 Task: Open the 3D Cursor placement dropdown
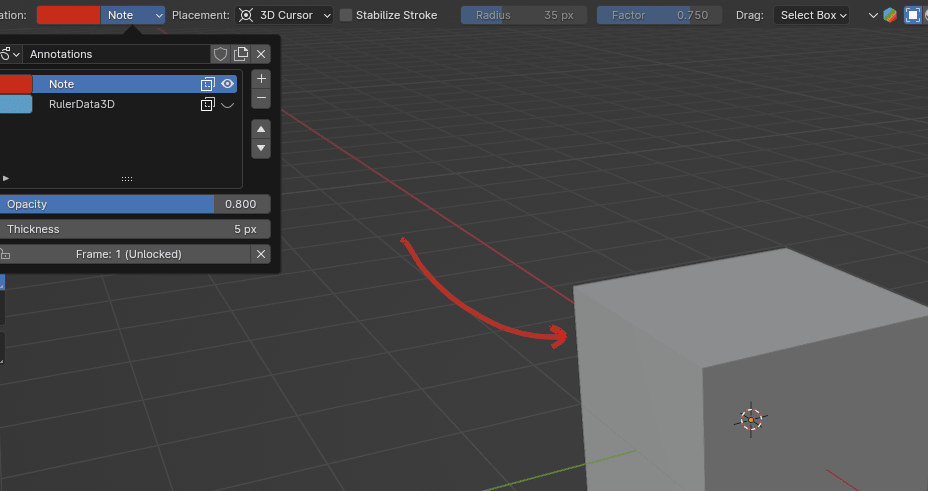[285, 15]
